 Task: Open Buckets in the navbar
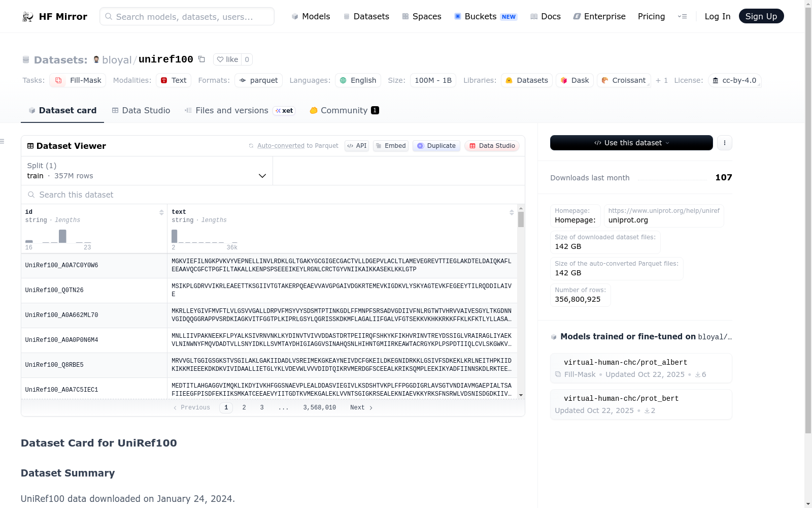pyautogui.click(x=485, y=16)
